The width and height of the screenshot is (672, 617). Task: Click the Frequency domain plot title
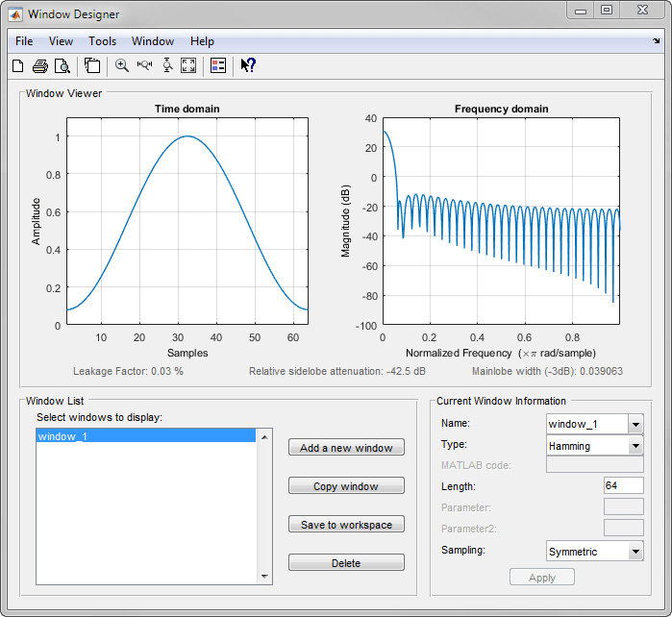[x=502, y=109]
